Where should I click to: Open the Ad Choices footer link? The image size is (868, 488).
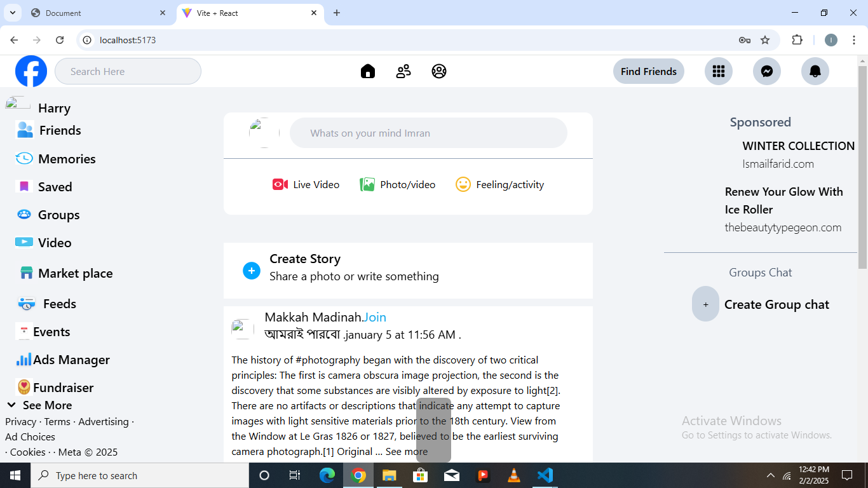[30, 437]
